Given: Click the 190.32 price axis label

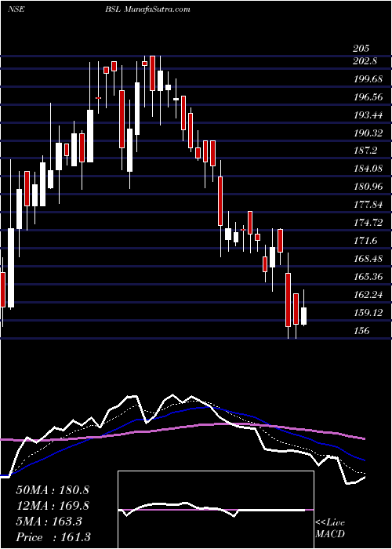Looking at the screenshot, I should (x=368, y=133).
